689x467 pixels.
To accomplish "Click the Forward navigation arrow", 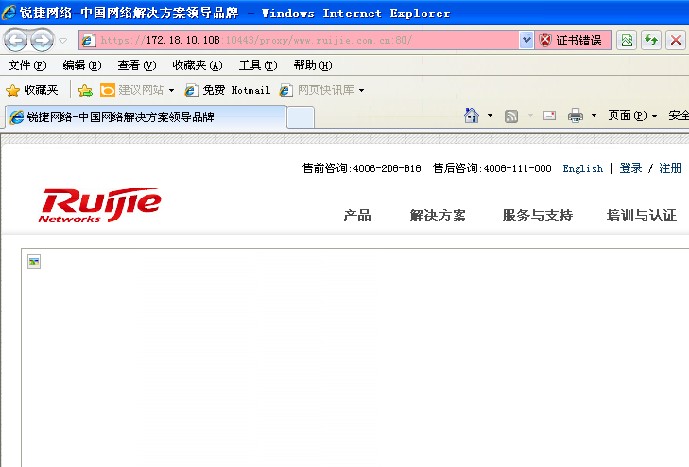I will tap(42, 40).
